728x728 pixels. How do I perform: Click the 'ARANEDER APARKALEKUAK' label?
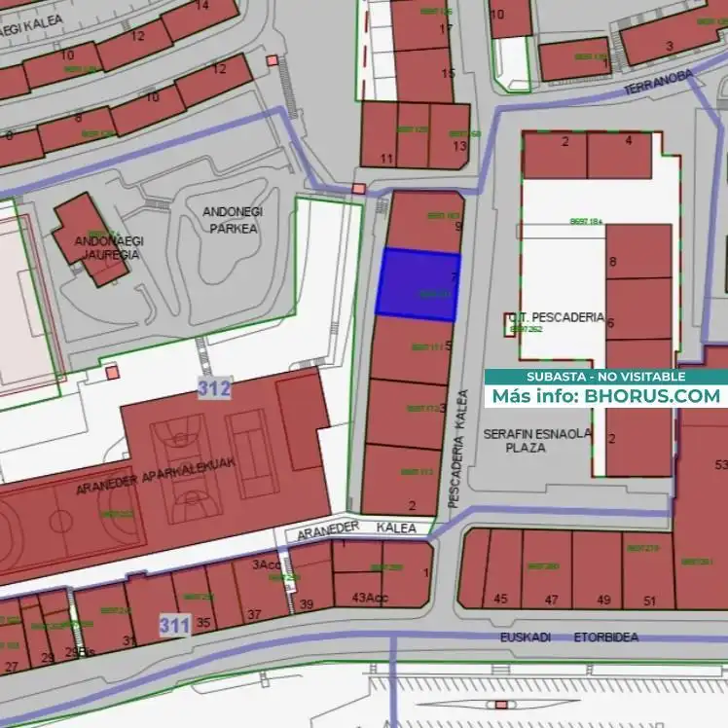(x=156, y=476)
